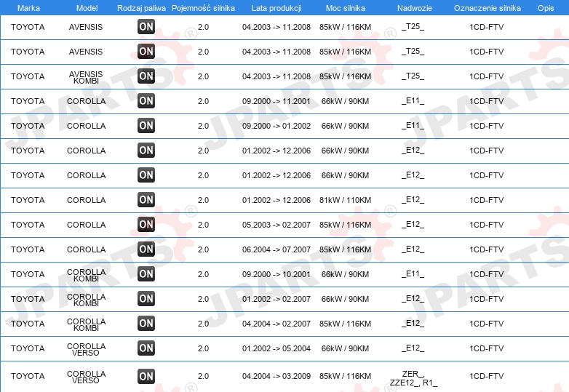Select the 05.2003 -> 02.2007 production years cell
The width and height of the screenshot is (569, 392).
pos(276,225)
